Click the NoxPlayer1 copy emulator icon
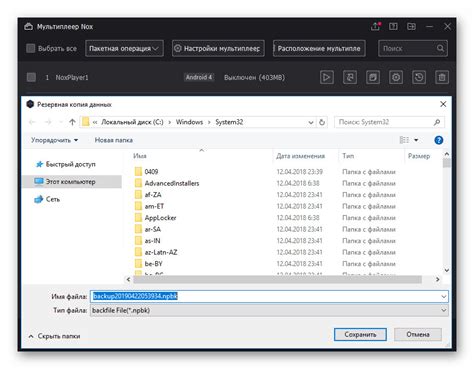474x369 pixels. click(373, 77)
